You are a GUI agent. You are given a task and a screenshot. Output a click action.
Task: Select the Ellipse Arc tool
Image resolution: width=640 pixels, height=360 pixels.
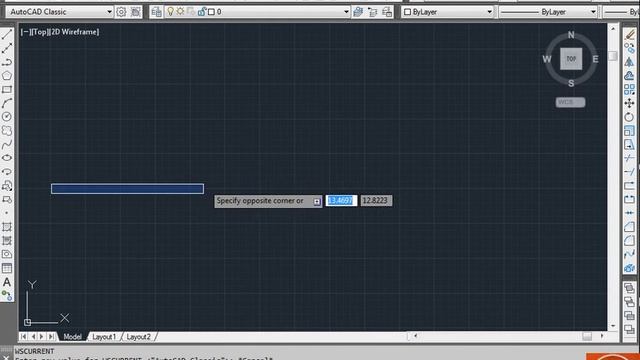click(7, 172)
